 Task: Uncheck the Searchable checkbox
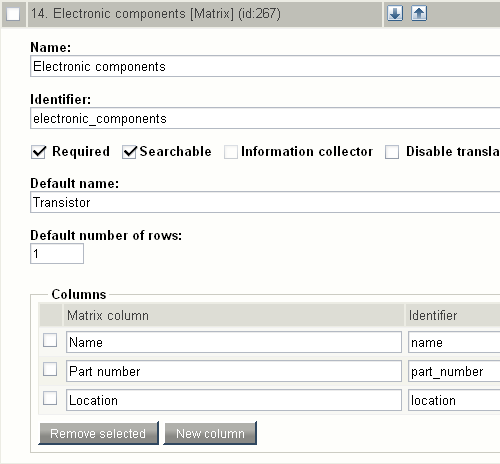point(129,152)
